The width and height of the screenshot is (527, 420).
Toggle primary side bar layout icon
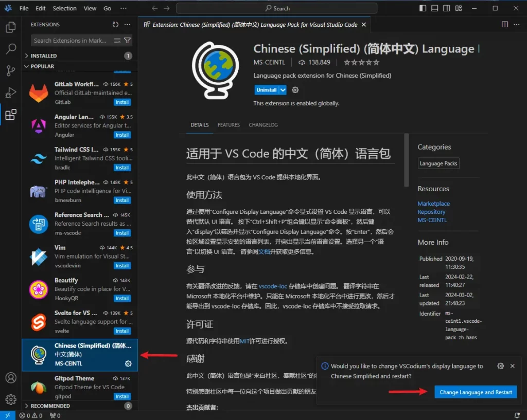(423, 8)
